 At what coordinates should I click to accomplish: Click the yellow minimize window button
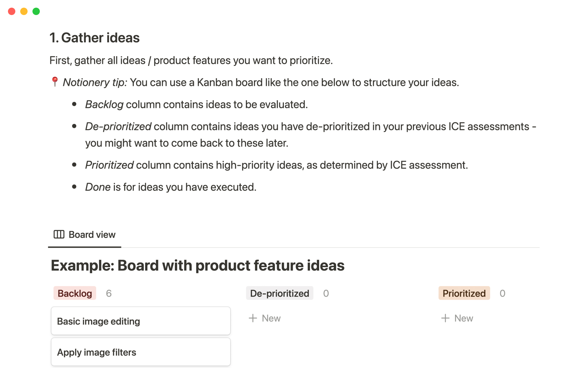coord(24,11)
